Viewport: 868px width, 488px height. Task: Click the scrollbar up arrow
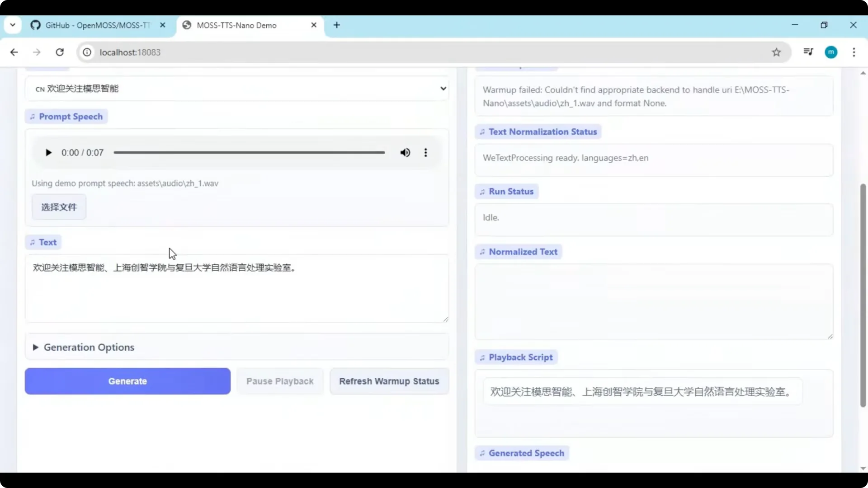[x=863, y=73]
